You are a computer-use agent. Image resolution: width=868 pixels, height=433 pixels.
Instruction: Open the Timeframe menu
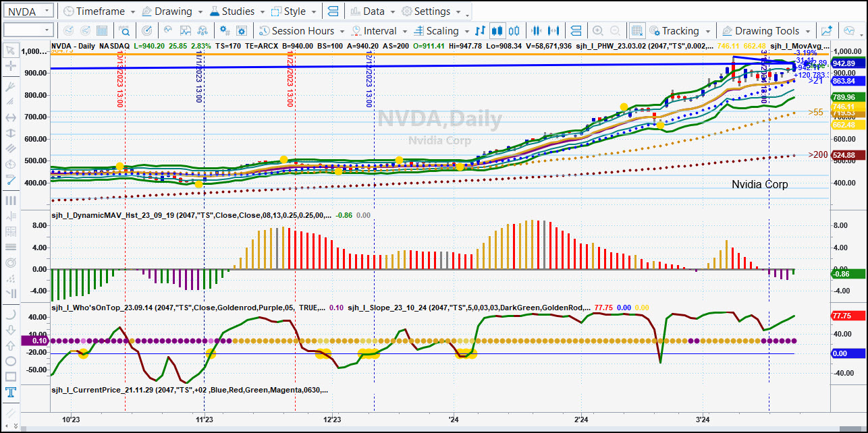point(99,11)
